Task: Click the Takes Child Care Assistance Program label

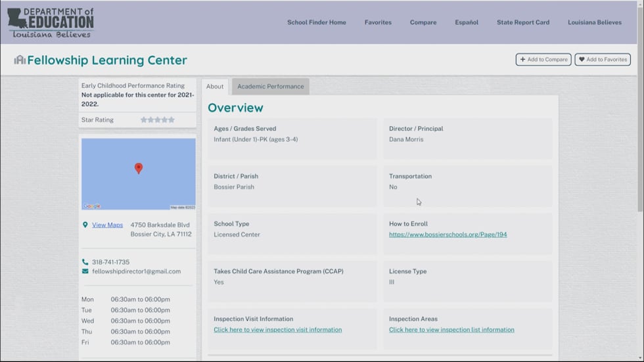Action: (279, 271)
